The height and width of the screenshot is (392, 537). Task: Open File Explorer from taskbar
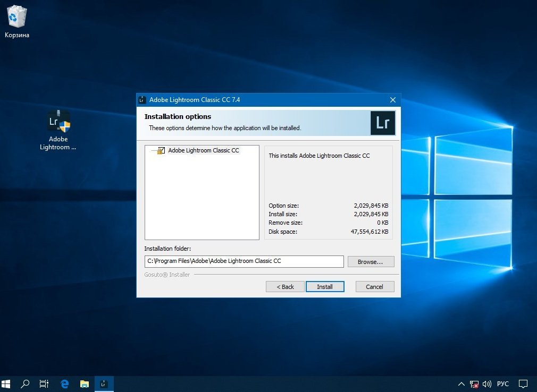84,384
